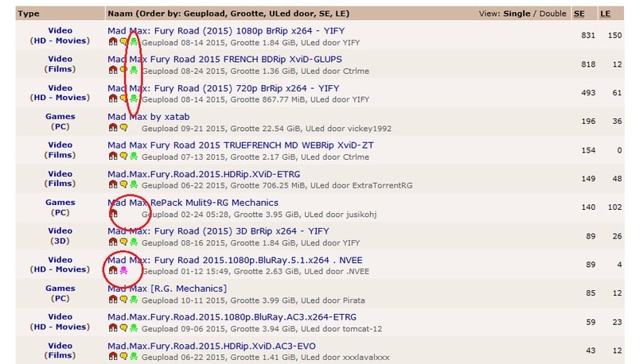Image resolution: width=643 pixels, height=364 pixels.
Task: Click magnet icon for FRENCH BDRip XviD-GLUPS
Action: coord(113,70)
